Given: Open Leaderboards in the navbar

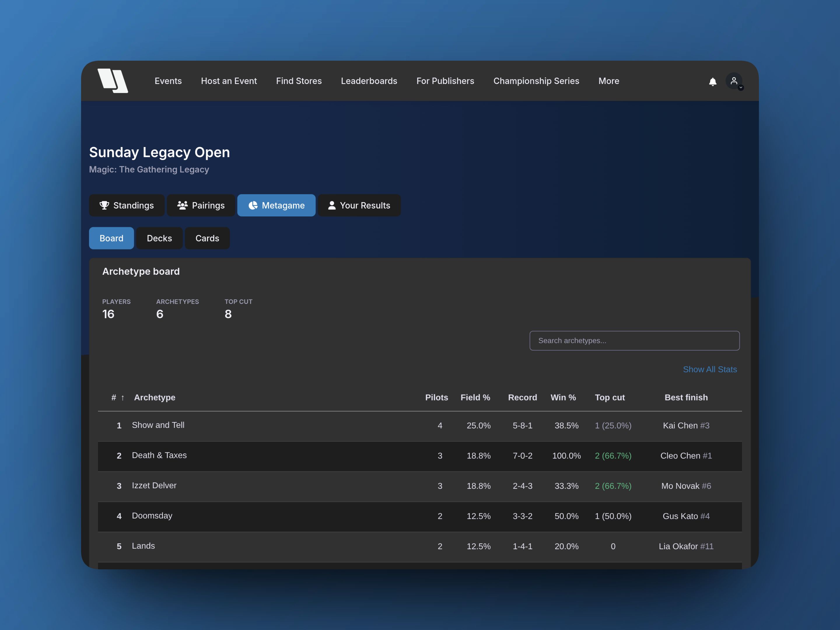Looking at the screenshot, I should (x=369, y=81).
